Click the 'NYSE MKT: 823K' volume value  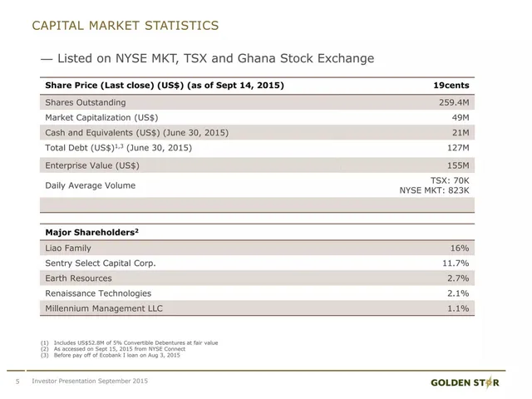click(434, 190)
